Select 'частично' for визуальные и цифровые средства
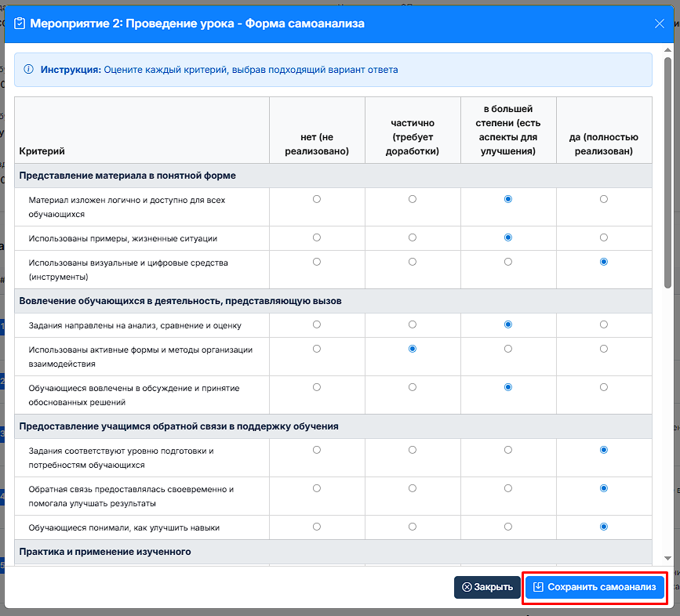Viewport: 680px width, 616px height. (413, 262)
